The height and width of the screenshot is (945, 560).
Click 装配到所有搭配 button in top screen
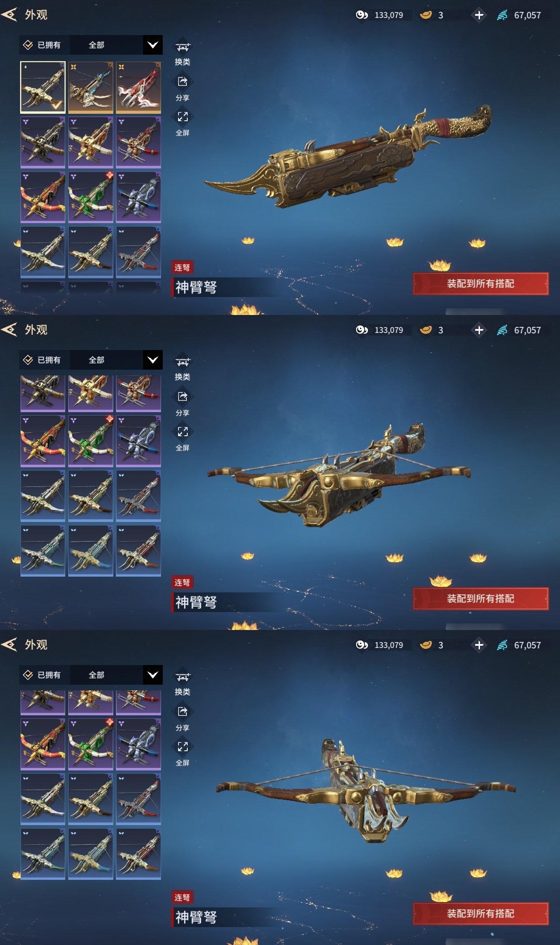point(480,283)
